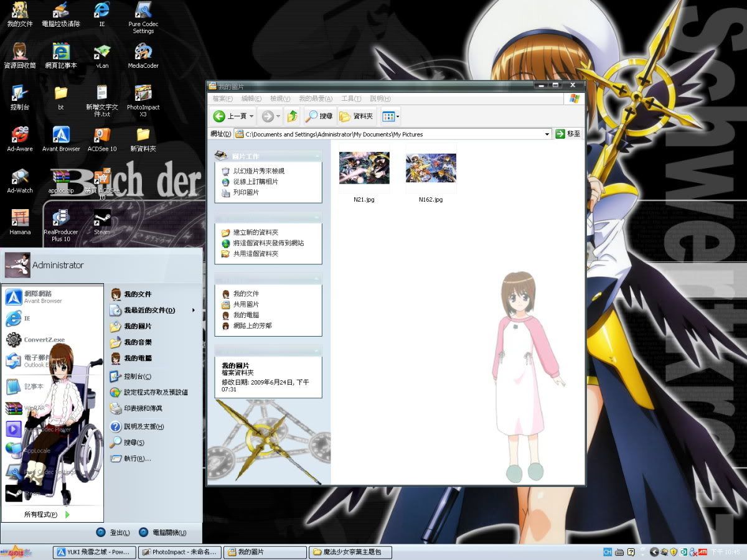Open the 我的最愛 menu

coord(316,98)
